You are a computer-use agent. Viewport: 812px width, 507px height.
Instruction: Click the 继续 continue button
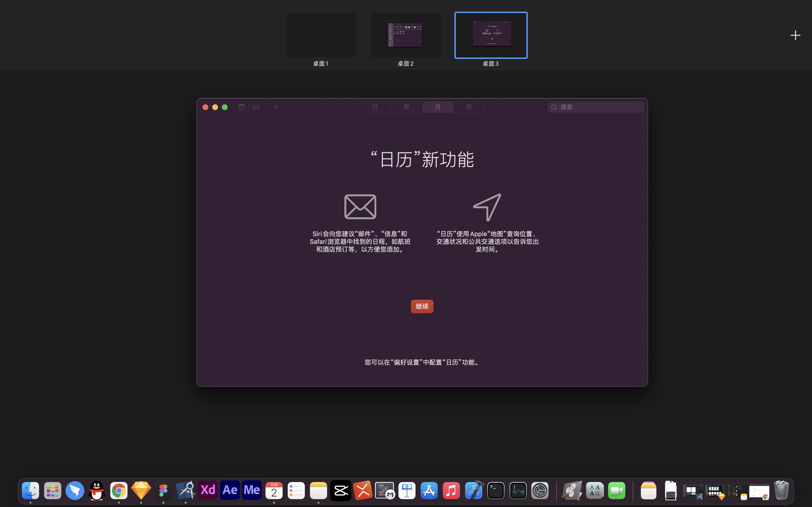pyautogui.click(x=422, y=306)
